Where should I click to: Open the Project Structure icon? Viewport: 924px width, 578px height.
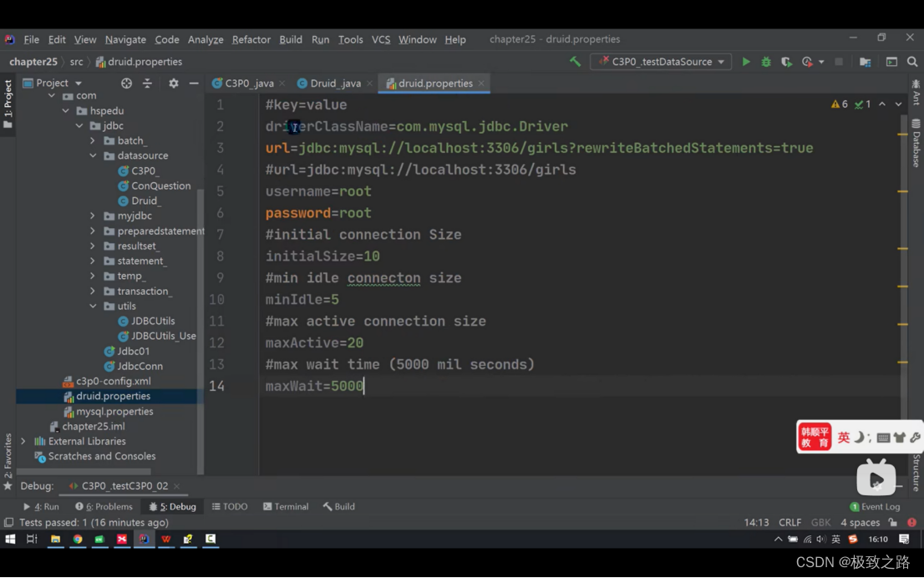(865, 61)
